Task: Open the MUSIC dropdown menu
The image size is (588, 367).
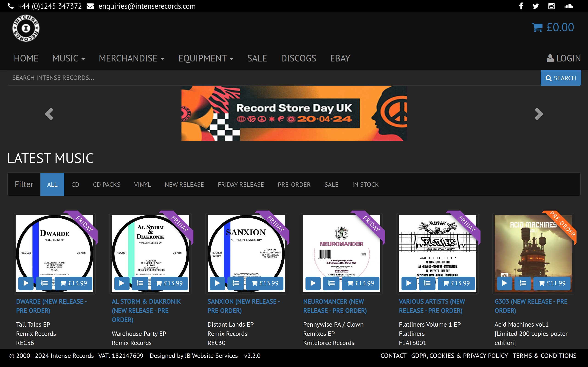Action: click(69, 58)
